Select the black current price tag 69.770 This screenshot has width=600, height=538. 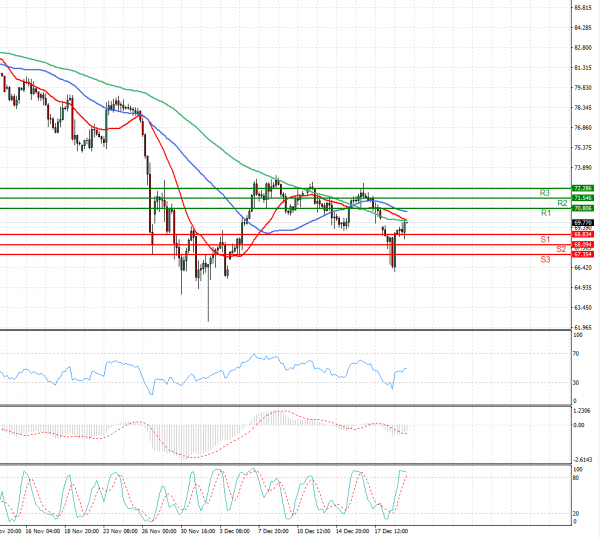pos(583,222)
